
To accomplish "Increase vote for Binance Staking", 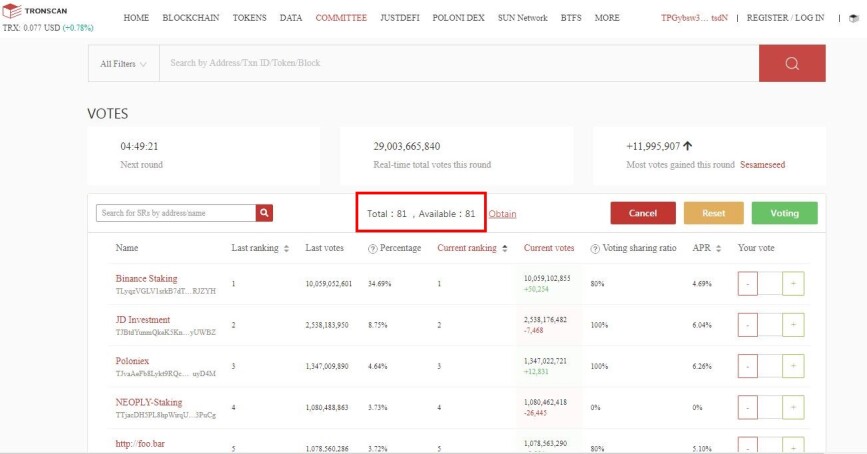I will tap(793, 284).
